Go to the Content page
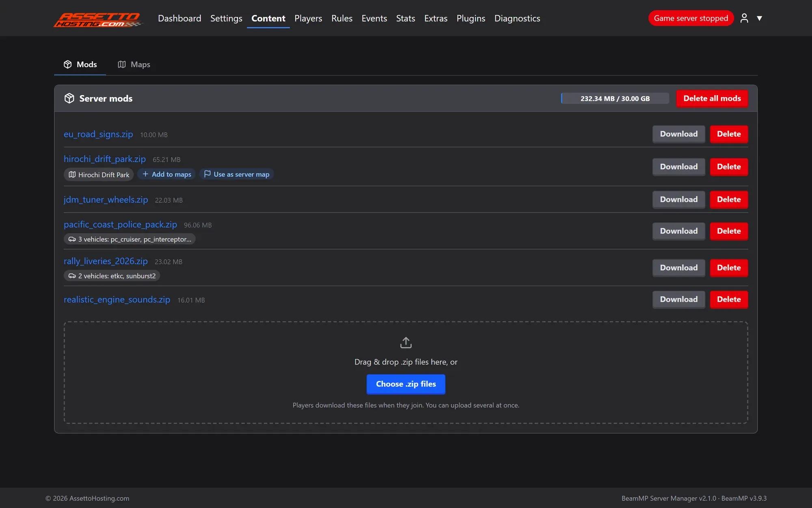 268,18
